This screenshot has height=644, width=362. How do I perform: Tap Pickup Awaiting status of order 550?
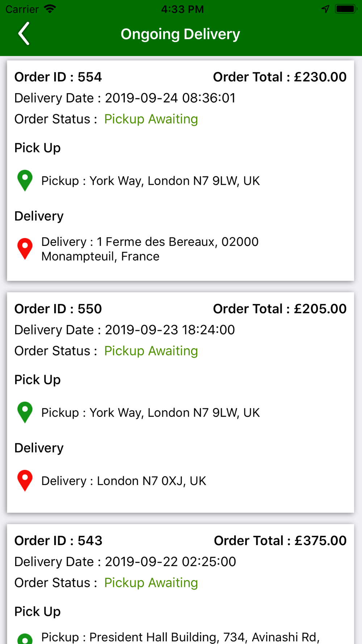(151, 351)
